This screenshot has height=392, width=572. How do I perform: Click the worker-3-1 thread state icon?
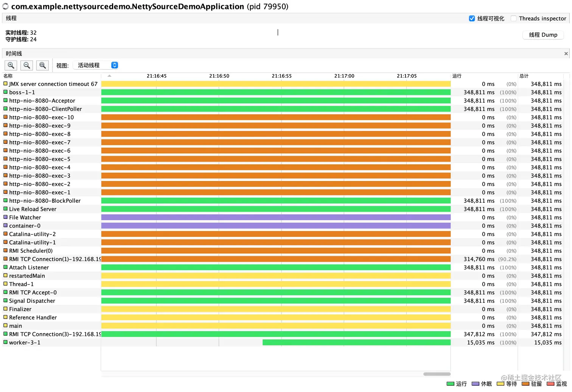(5, 342)
